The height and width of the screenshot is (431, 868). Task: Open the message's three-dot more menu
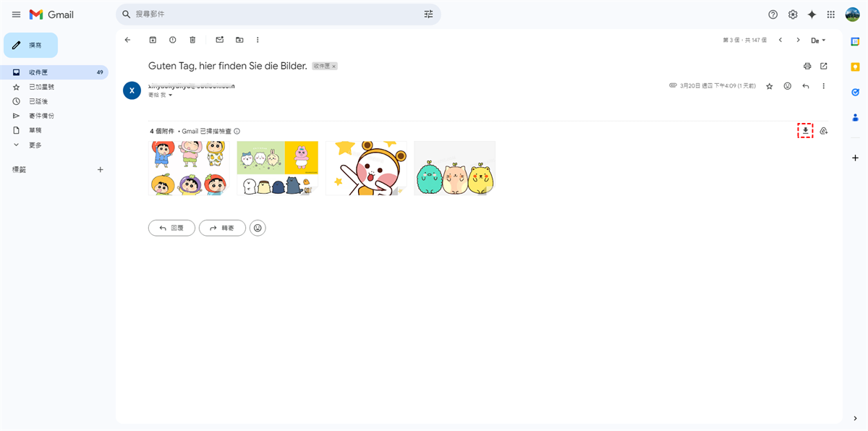824,86
